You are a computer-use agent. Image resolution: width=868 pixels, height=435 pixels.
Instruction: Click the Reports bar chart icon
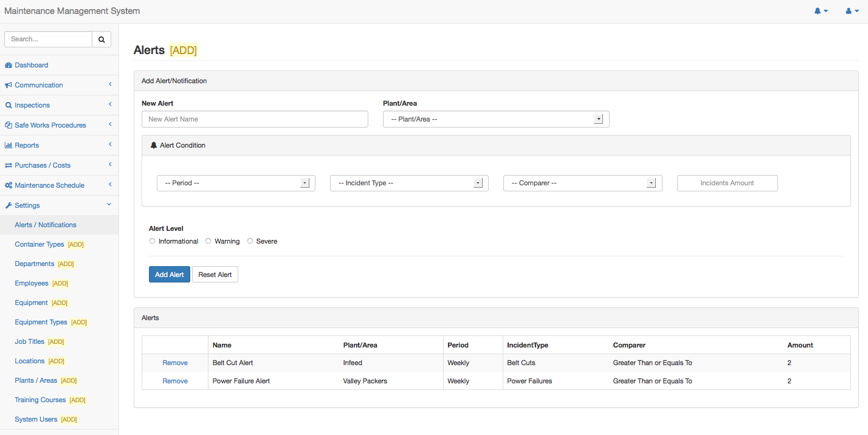9,145
